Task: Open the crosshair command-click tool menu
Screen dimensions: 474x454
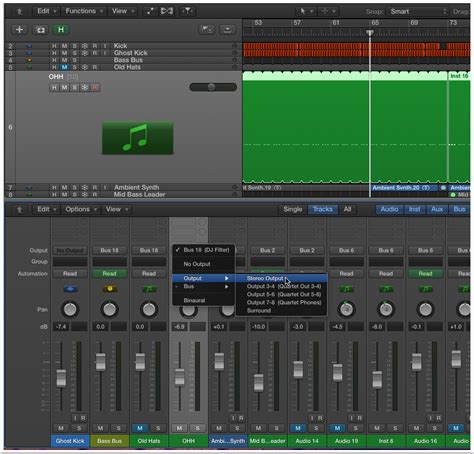Action: pyautogui.click(x=328, y=11)
